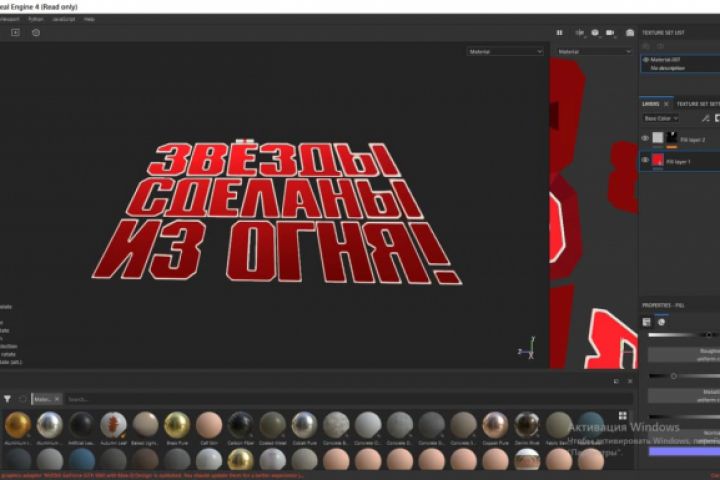
Task: Pick the Copper Pure material sphere
Action: click(x=495, y=425)
